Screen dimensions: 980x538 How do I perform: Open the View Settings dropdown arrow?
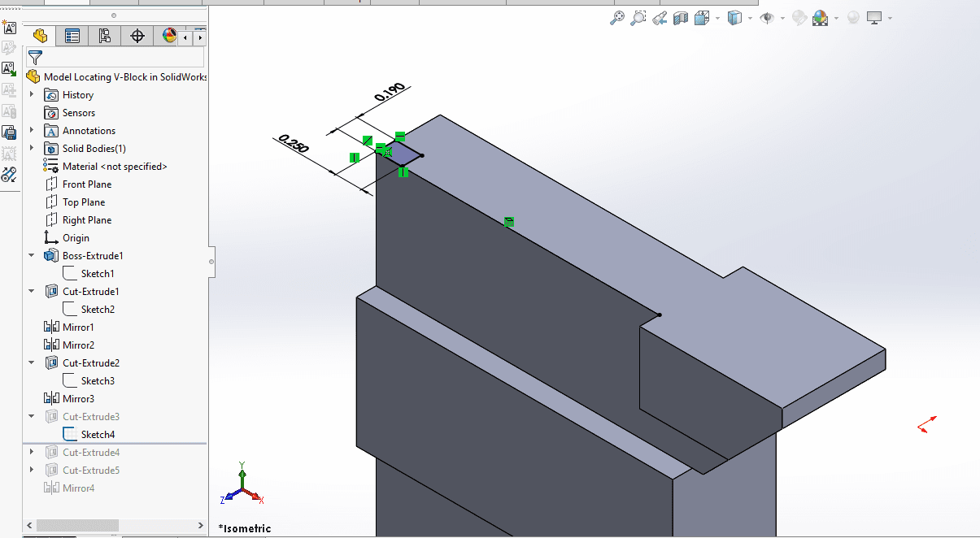[888, 17]
